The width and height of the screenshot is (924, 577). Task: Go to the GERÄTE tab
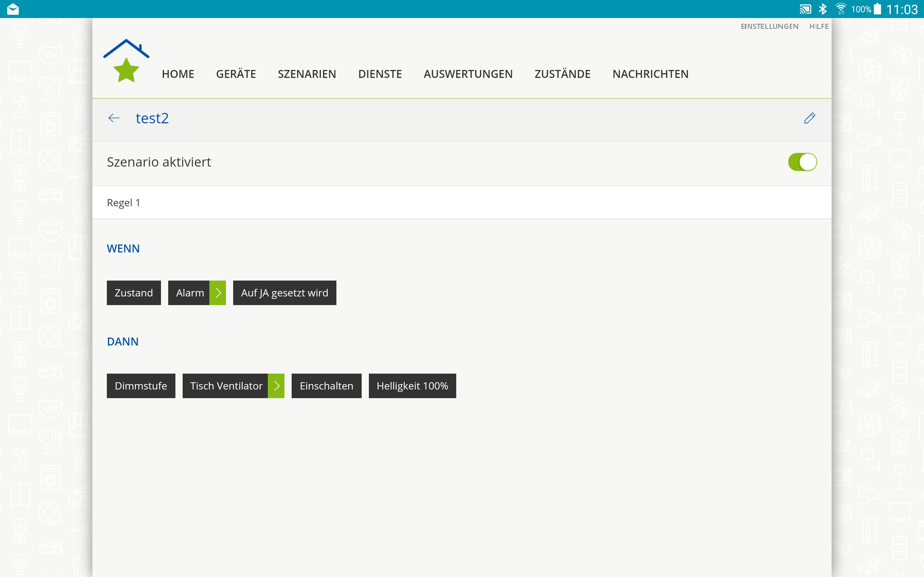pos(236,74)
